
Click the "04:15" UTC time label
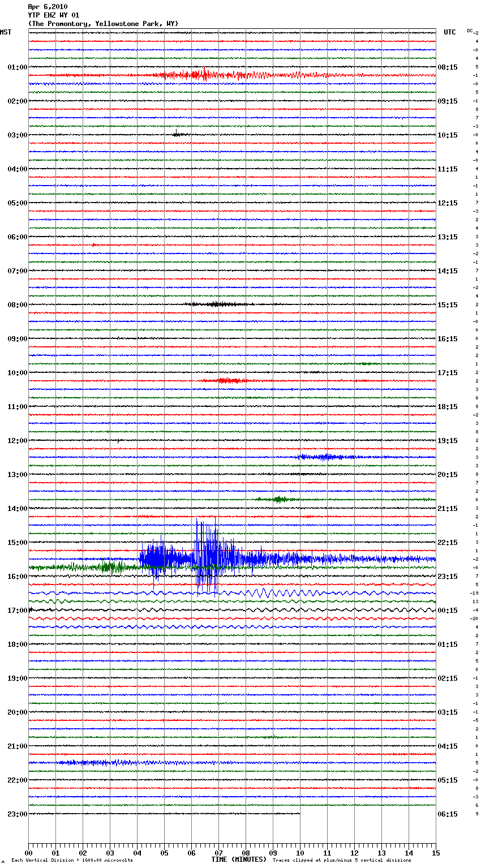tap(448, 746)
